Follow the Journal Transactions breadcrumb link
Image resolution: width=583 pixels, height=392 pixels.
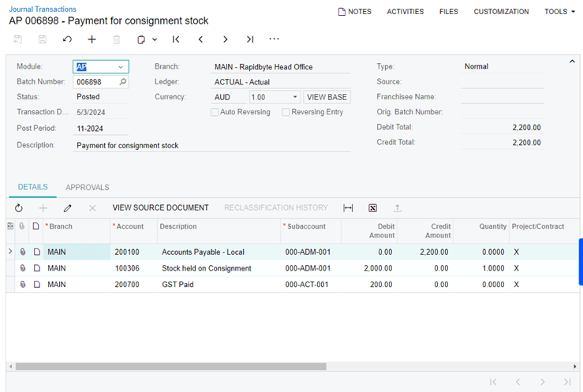point(43,9)
